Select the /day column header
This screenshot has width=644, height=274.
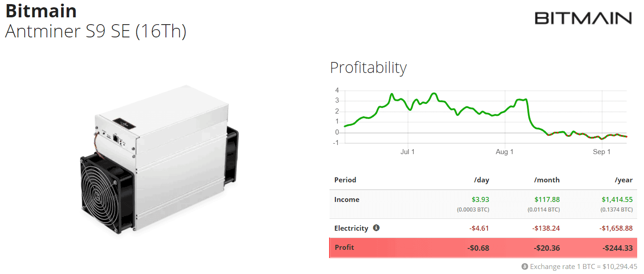pos(481,180)
